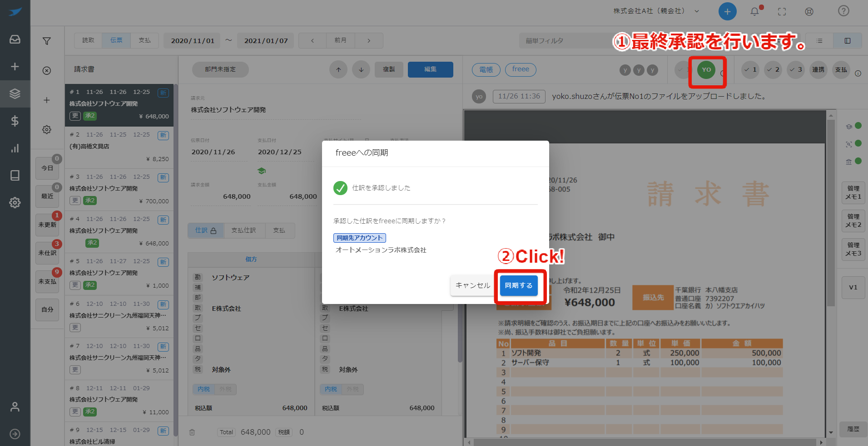Screen dimensions: 868x446
Task: Open the bar chart reports icon
Action: click(15, 148)
